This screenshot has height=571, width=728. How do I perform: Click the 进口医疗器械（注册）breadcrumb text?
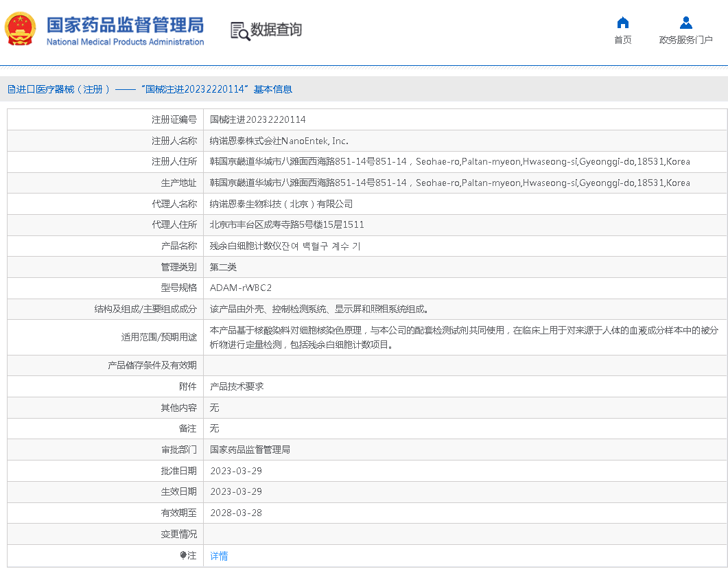(x=63, y=89)
